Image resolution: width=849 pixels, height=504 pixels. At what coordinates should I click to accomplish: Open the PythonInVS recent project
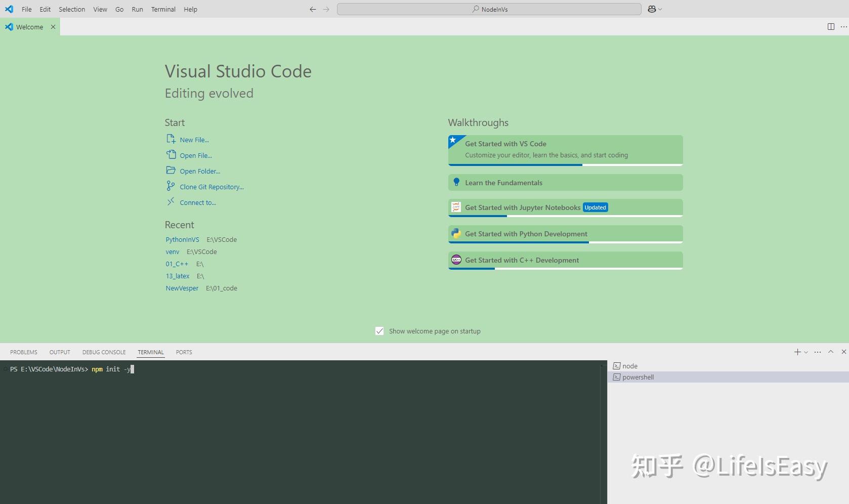click(182, 239)
